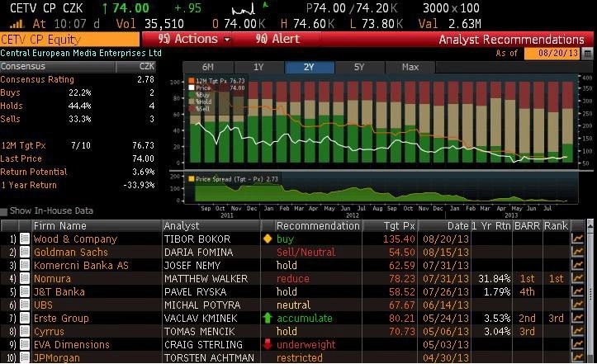Select the 6M chart range tab
Image resolution: width=597 pixels, height=364 pixels.
208,67
